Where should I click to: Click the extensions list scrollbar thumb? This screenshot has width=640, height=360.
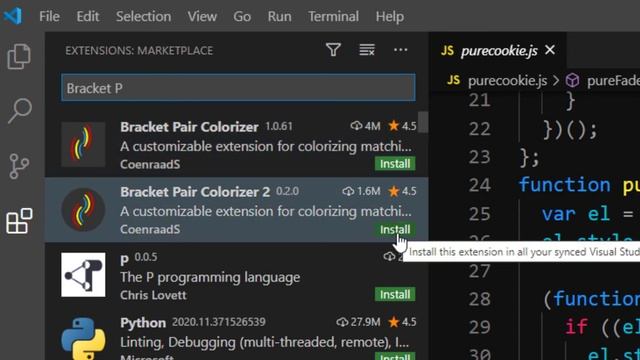tap(423, 122)
